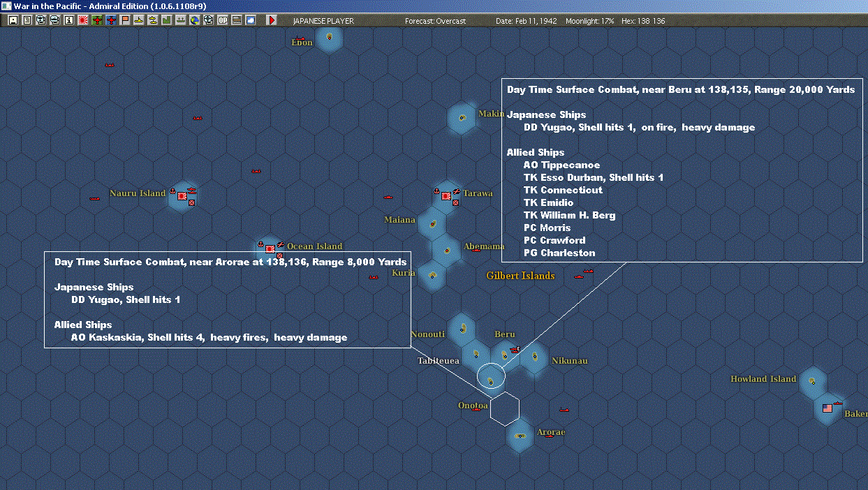This screenshot has height=490, width=868.
Task: Select red plane on blue background icon
Action: (x=110, y=20)
